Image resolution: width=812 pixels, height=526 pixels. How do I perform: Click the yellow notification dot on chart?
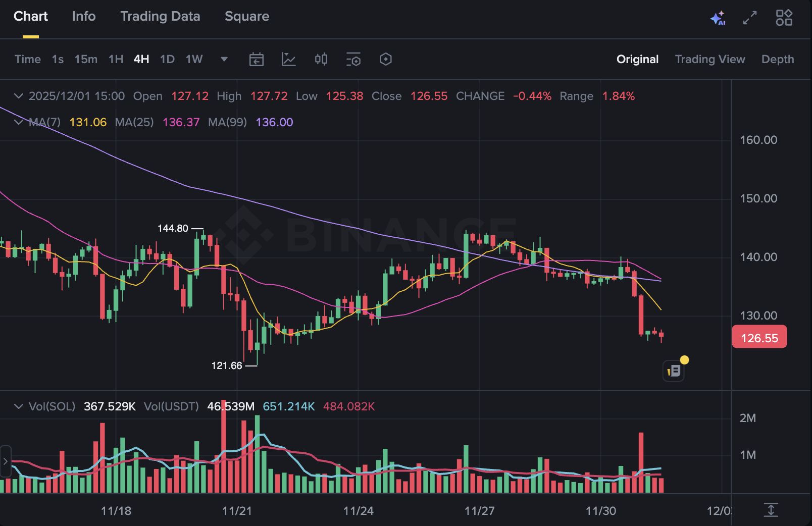(685, 359)
